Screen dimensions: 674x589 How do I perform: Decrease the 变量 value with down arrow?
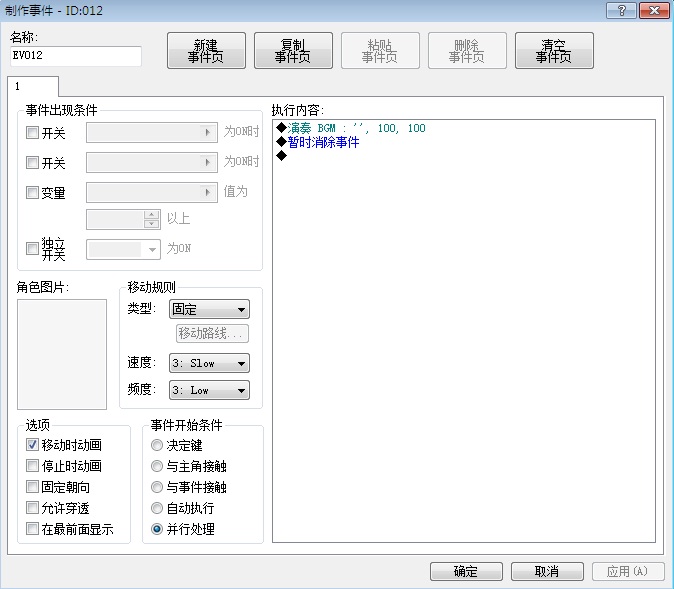click(x=151, y=224)
